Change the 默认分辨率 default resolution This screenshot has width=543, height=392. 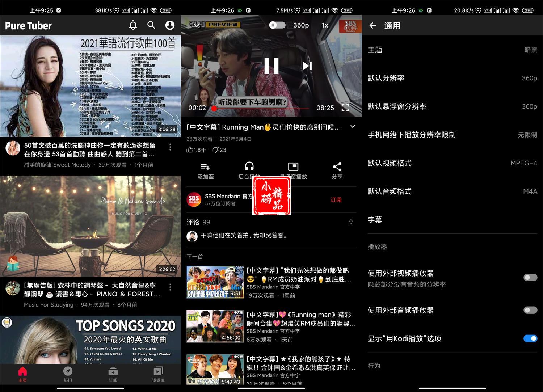click(x=452, y=78)
